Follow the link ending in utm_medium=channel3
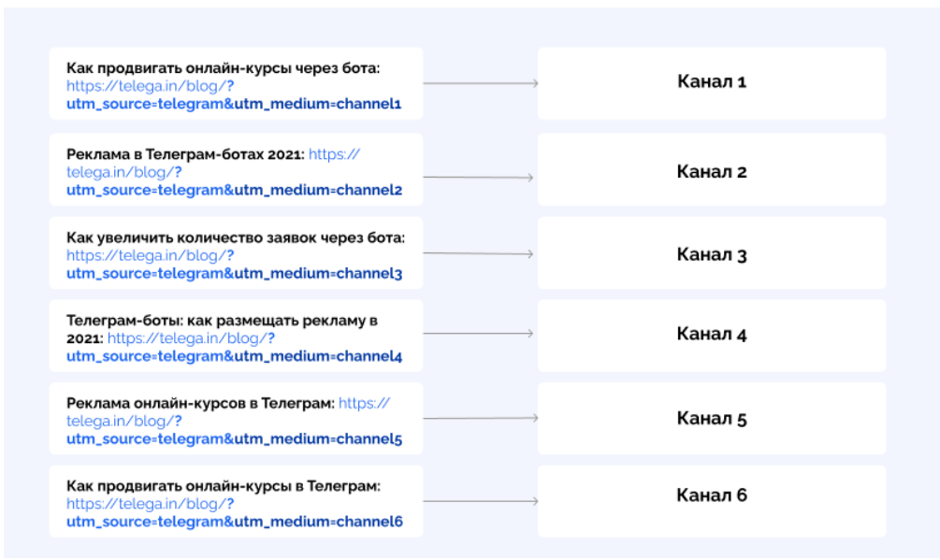 (x=233, y=273)
